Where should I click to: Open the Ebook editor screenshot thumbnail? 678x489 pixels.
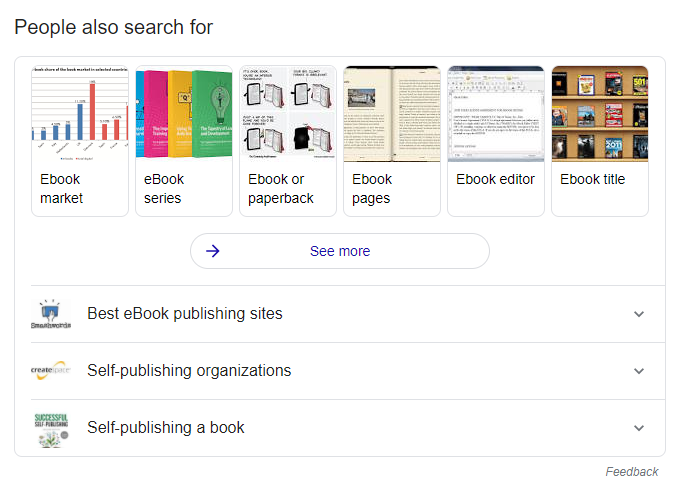pyautogui.click(x=496, y=114)
